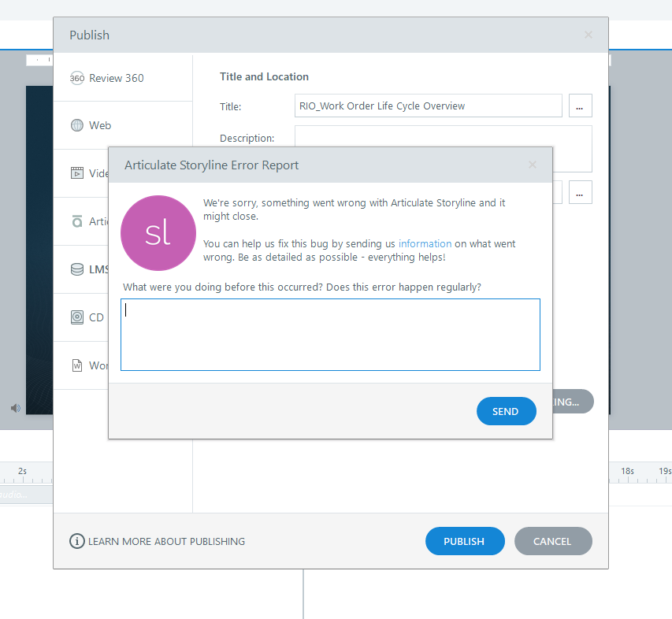
Task: Click the Web globe icon
Action: (77, 125)
